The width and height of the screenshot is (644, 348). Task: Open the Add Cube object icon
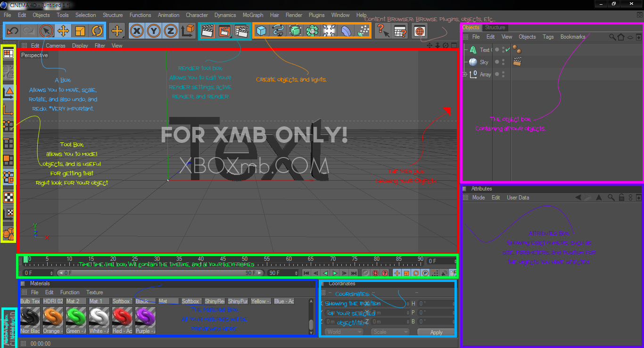click(x=261, y=31)
